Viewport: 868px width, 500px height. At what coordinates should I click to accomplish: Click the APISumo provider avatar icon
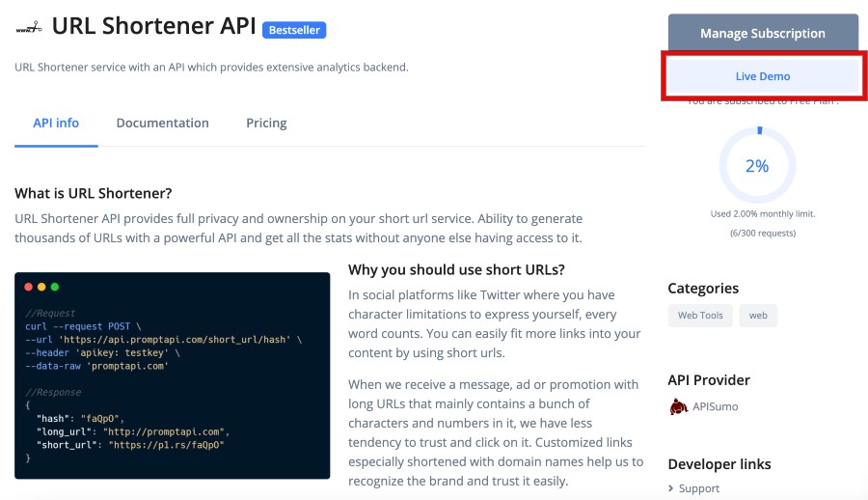[678, 406]
